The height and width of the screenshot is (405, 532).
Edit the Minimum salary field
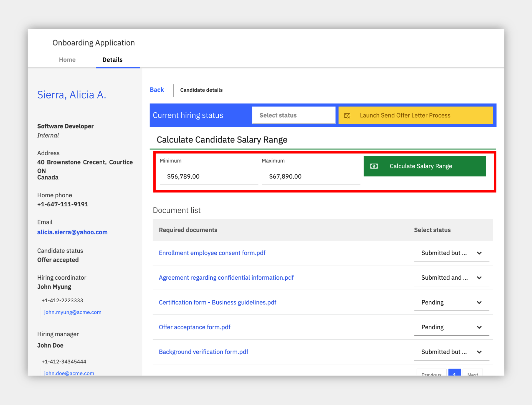(x=209, y=176)
